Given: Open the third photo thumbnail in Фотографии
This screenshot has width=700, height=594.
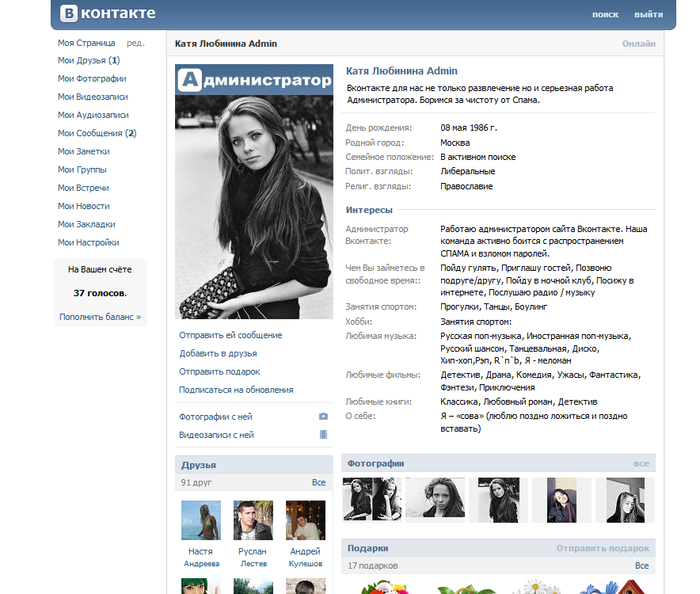Looking at the screenshot, I should pos(499,500).
